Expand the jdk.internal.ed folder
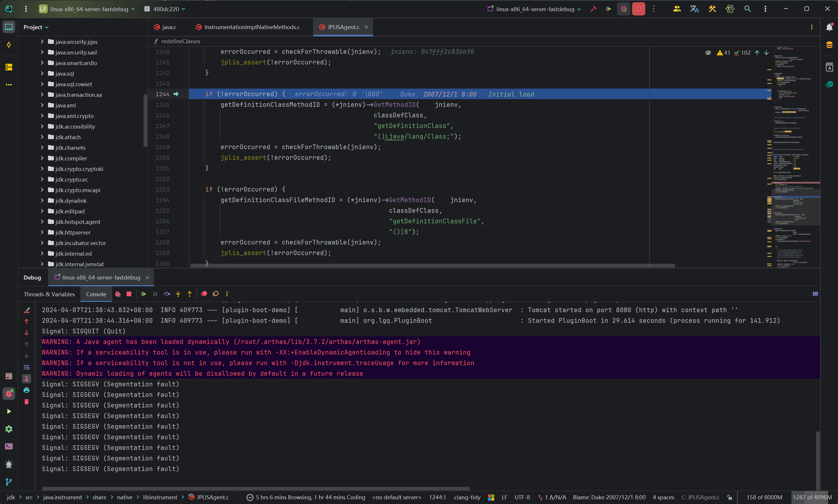838x504 pixels. pyautogui.click(x=42, y=253)
